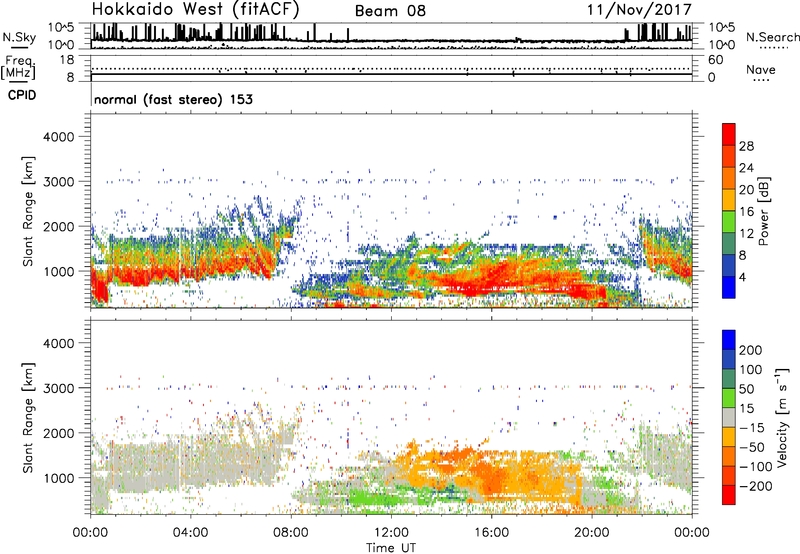Click the 'N.Search' legend label
The height and width of the screenshot is (554, 800).
(x=773, y=37)
